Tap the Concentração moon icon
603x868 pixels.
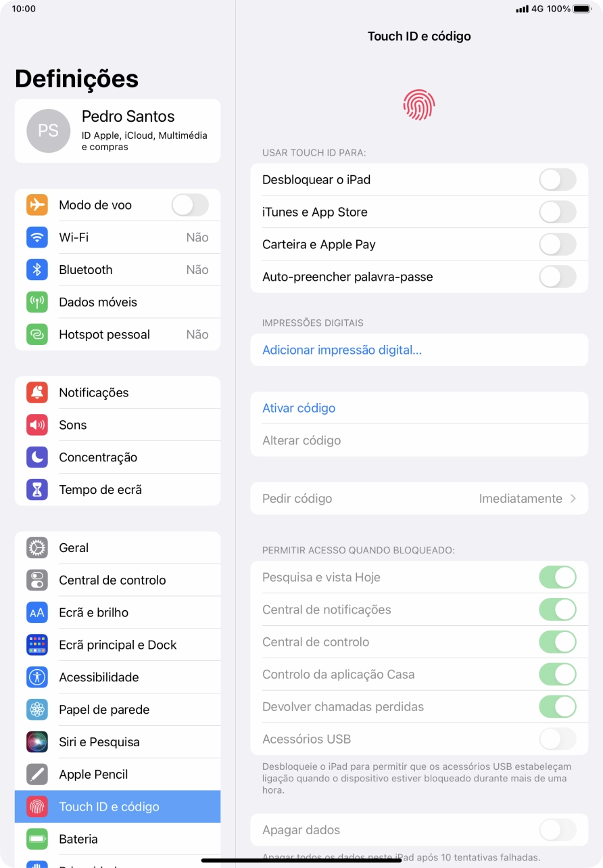coord(37,457)
